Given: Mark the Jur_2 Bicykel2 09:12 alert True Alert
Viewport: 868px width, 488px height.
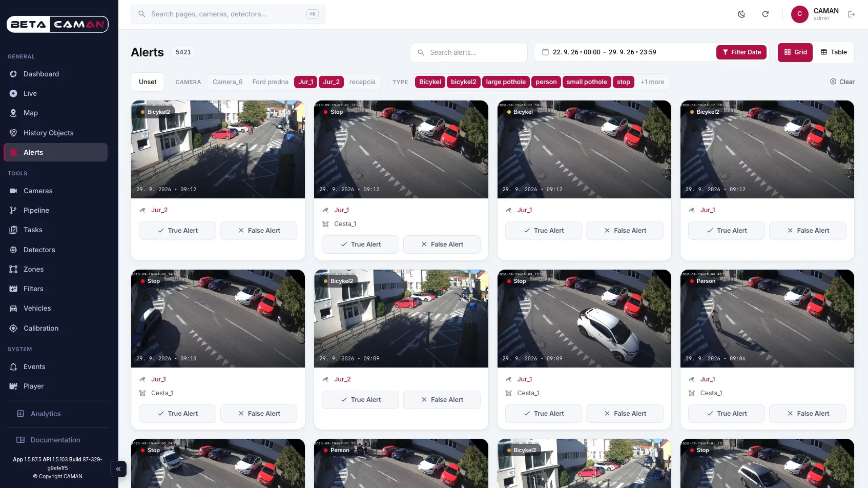Looking at the screenshot, I should (177, 231).
